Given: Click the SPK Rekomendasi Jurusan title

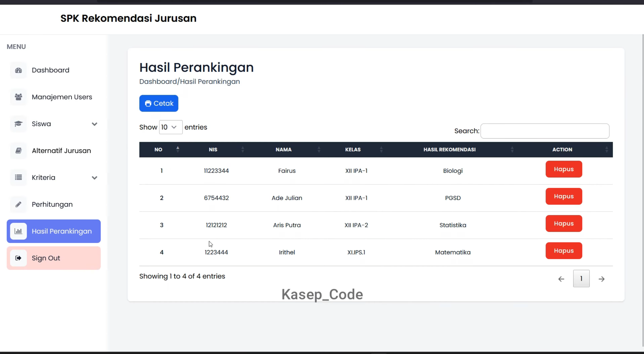Looking at the screenshot, I should (128, 18).
